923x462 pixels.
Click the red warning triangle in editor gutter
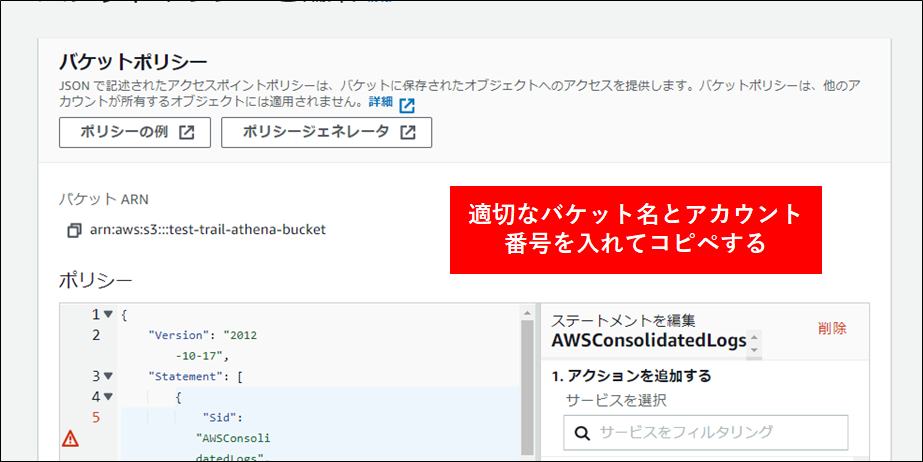coord(70,438)
